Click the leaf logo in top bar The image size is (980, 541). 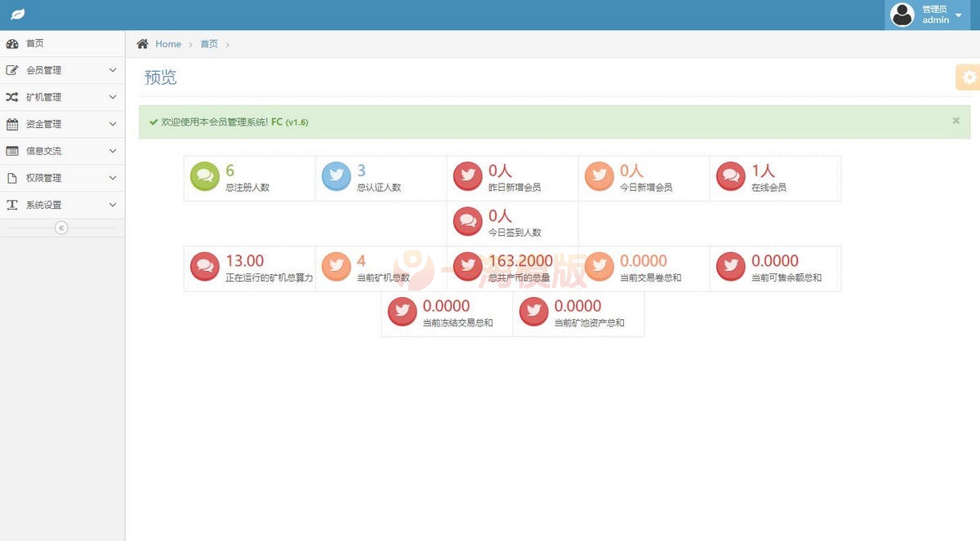click(x=17, y=15)
